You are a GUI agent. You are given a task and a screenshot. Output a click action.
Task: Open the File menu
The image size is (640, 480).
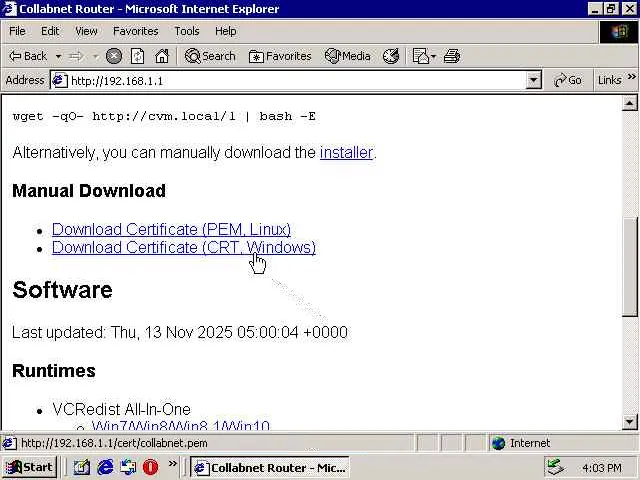click(17, 31)
